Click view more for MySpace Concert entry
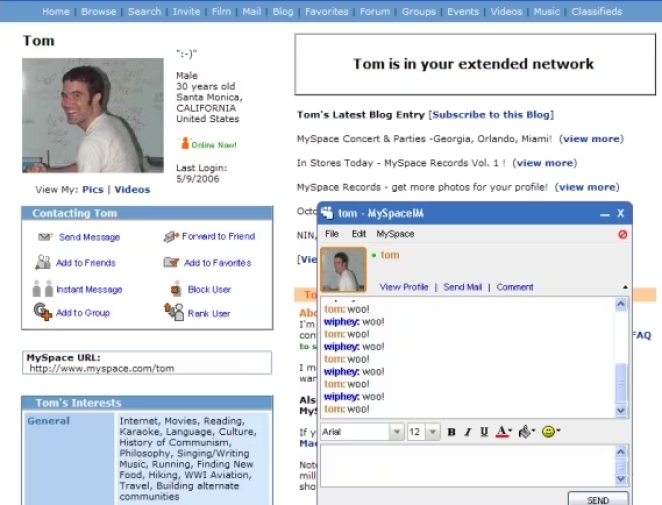662x505 pixels. tap(591, 139)
